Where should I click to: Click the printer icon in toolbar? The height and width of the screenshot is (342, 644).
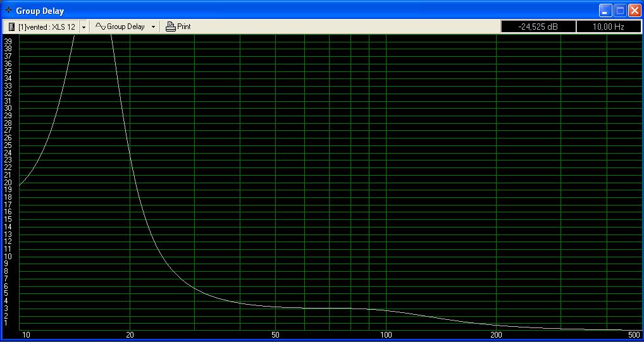click(x=170, y=27)
